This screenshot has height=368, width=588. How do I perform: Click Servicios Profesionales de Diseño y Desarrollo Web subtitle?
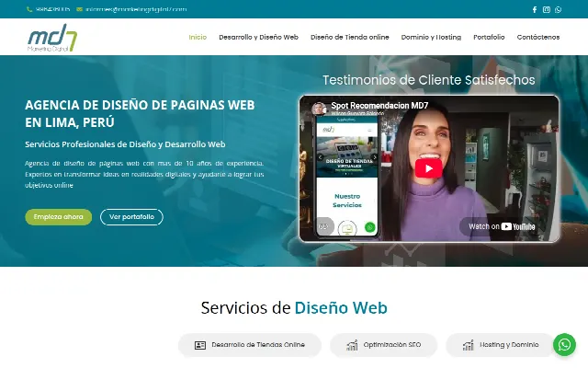(x=125, y=144)
